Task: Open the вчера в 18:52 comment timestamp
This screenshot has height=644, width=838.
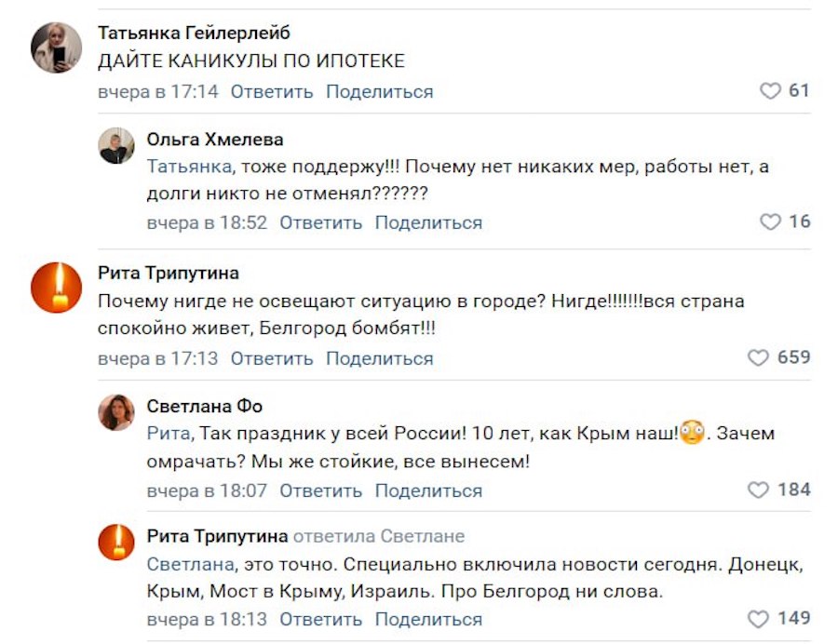Action: point(207,223)
